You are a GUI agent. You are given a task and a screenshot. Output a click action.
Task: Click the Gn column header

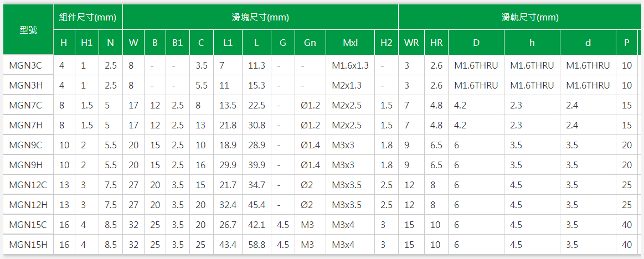pos(310,42)
